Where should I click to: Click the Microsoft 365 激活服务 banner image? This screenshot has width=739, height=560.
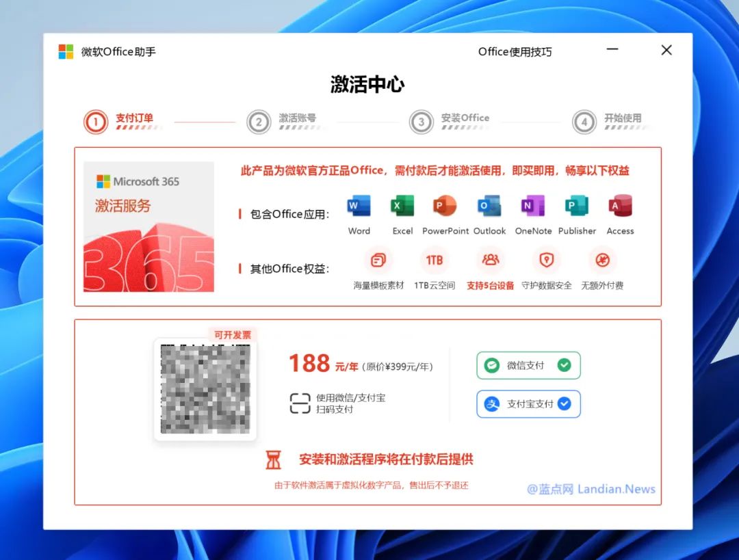(148, 226)
